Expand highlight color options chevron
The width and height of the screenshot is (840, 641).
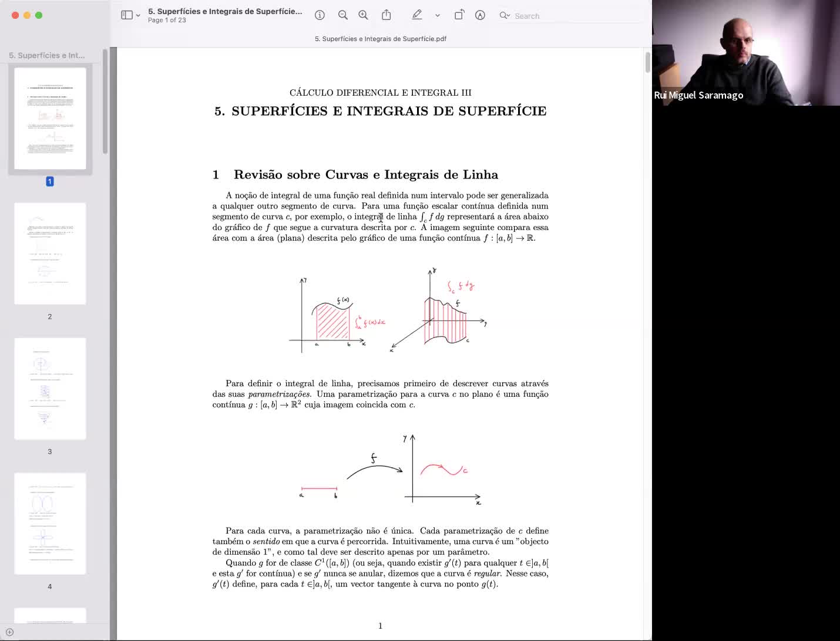pos(438,16)
